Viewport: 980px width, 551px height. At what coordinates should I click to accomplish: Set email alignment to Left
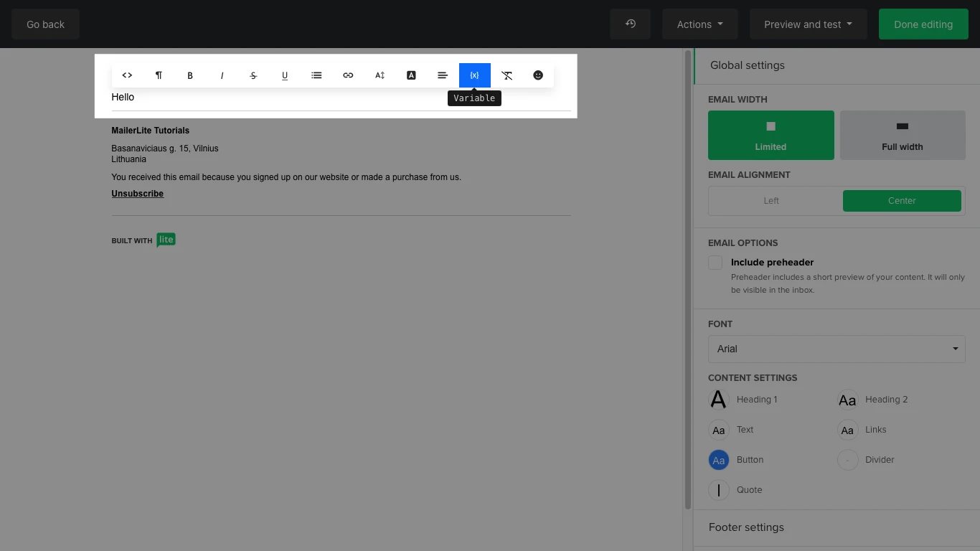[x=771, y=201]
